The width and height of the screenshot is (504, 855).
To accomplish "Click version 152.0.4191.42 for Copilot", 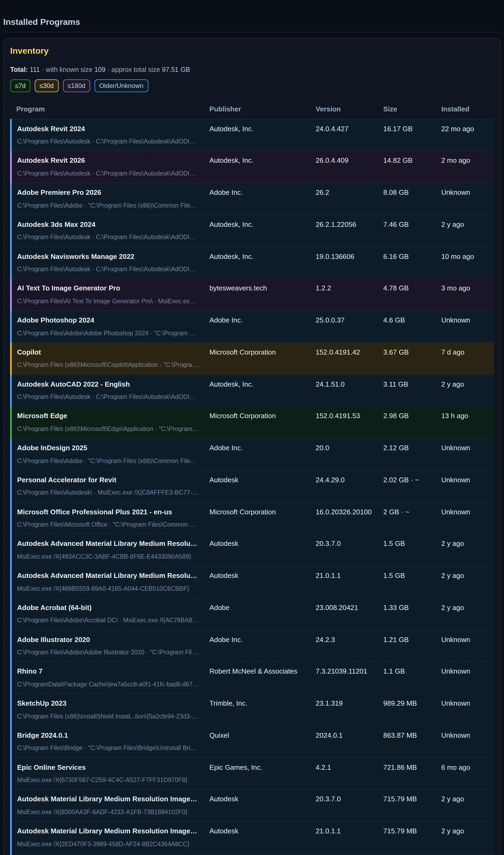I will pos(338,352).
